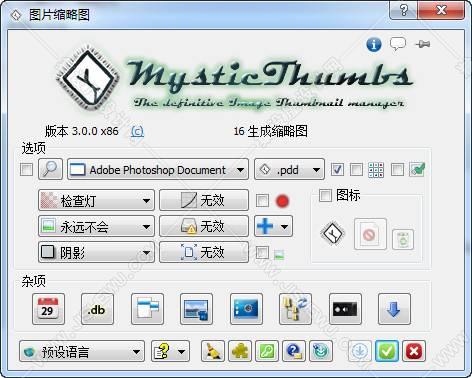Expand the Adobe Photoshop Document dropdown

158,169
